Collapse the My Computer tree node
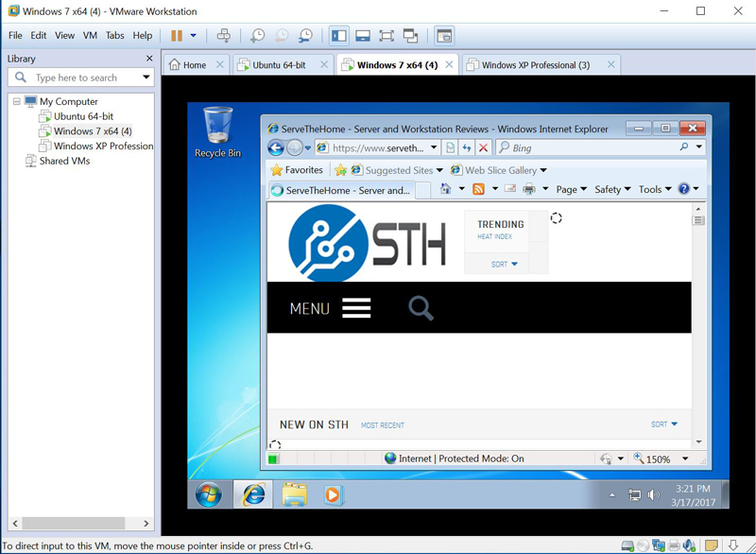Image resolution: width=756 pixels, height=554 pixels. pyautogui.click(x=16, y=101)
